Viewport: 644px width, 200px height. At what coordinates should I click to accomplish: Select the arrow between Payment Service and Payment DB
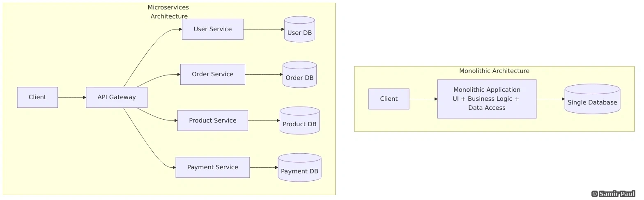(x=264, y=168)
